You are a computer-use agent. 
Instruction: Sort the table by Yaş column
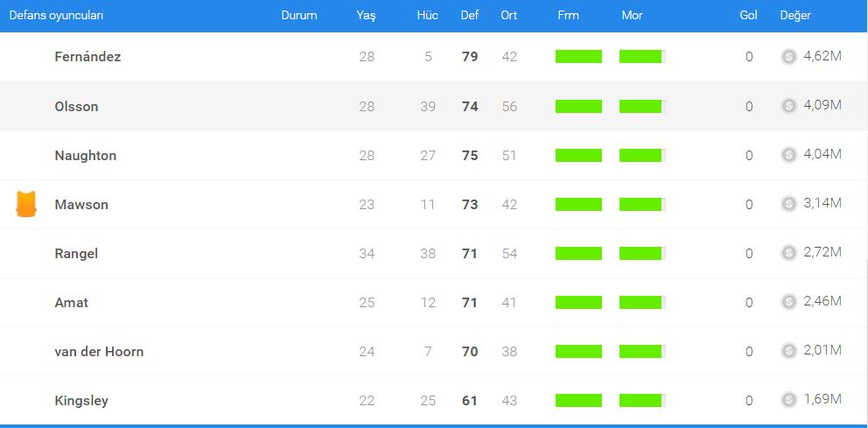click(366, 16)
